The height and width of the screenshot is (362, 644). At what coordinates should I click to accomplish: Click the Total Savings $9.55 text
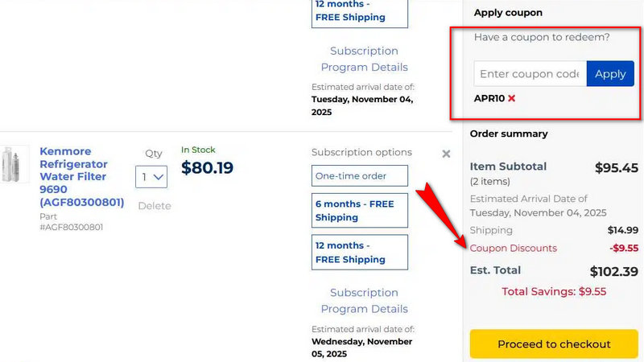[x=554, y=292]
